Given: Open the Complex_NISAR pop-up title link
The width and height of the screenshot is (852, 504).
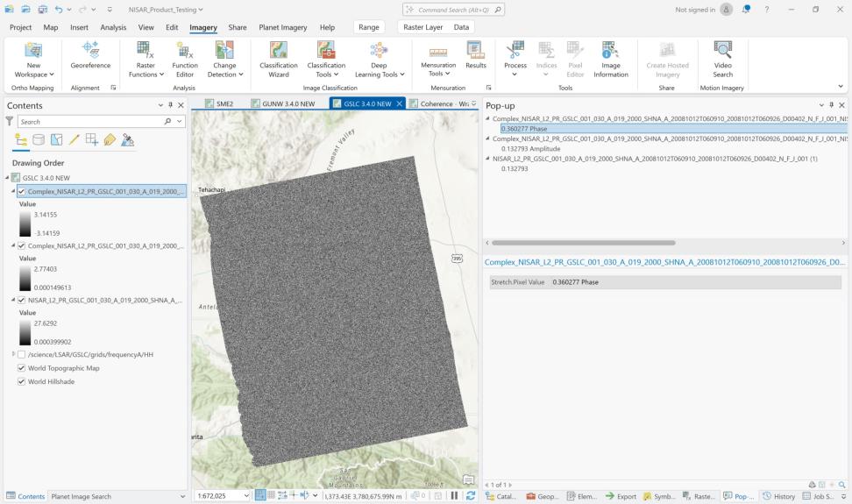Looking at the screenshot, I should pos(664,262).
